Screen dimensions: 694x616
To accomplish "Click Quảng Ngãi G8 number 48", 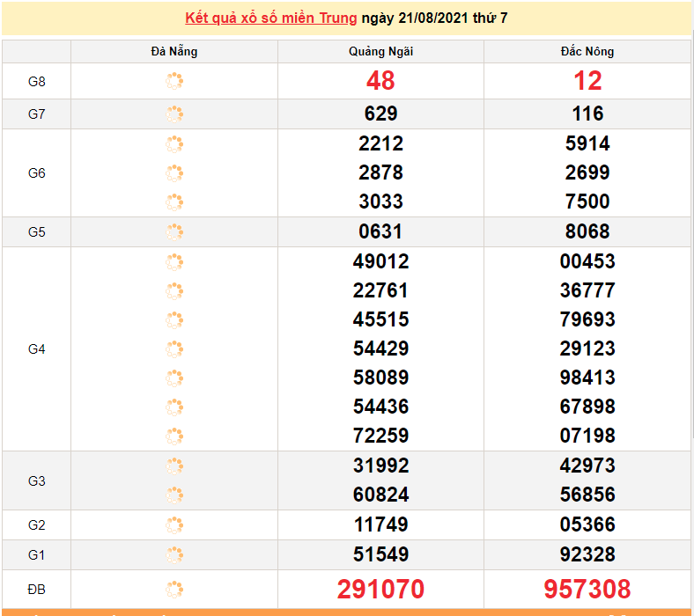I will 380,81.
